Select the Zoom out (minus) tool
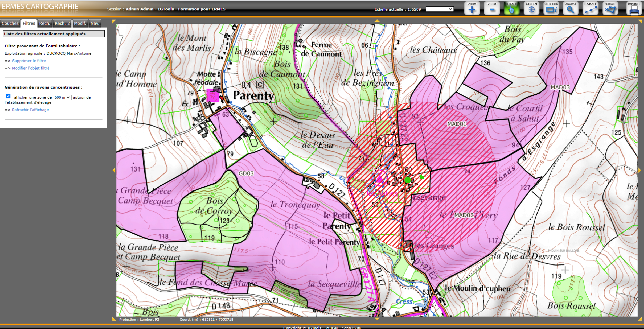Viewport: 644px width, 329px height. point(492,9)
